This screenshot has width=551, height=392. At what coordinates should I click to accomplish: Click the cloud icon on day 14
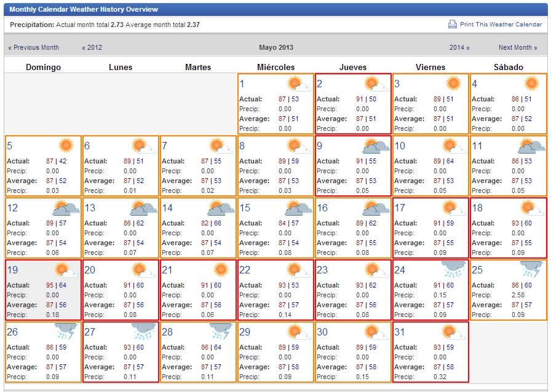[221, 208]
